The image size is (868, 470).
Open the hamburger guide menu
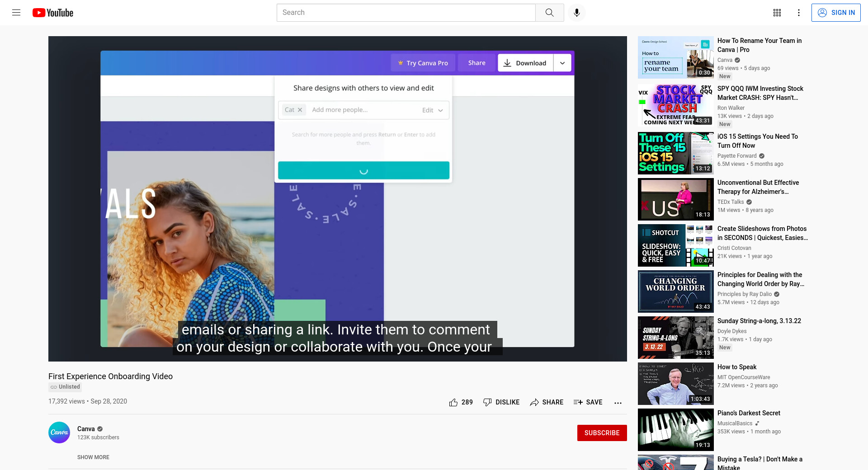point(16,13)
